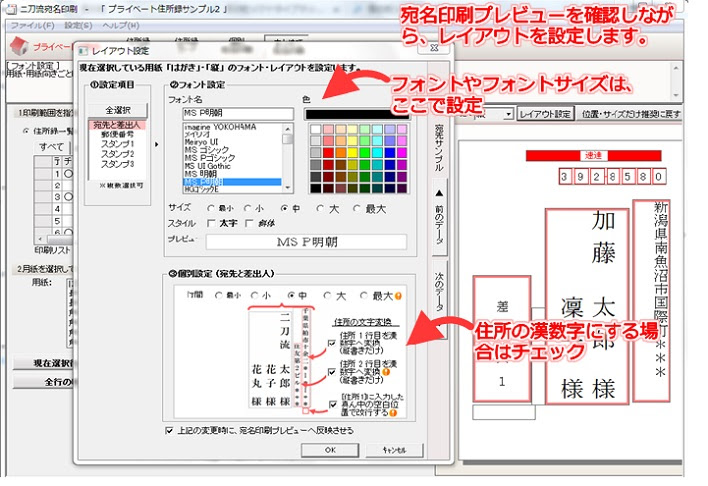Viewport: 708px width, 486px height.
Task: Click the red house icon in main toolbar
Action: [19, 45]
